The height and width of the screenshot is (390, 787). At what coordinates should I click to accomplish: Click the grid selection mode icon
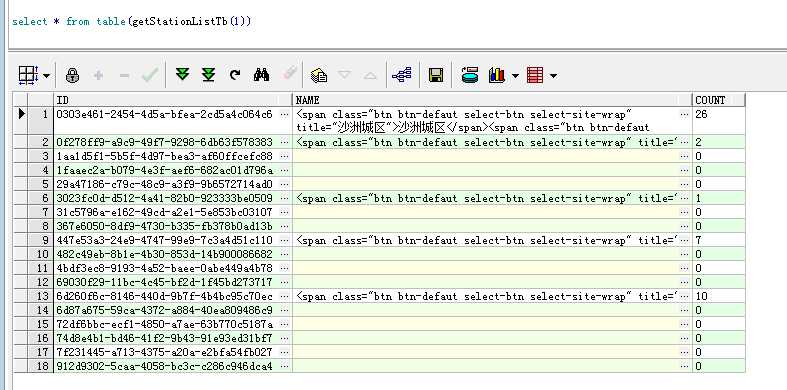tap(28, 75)
